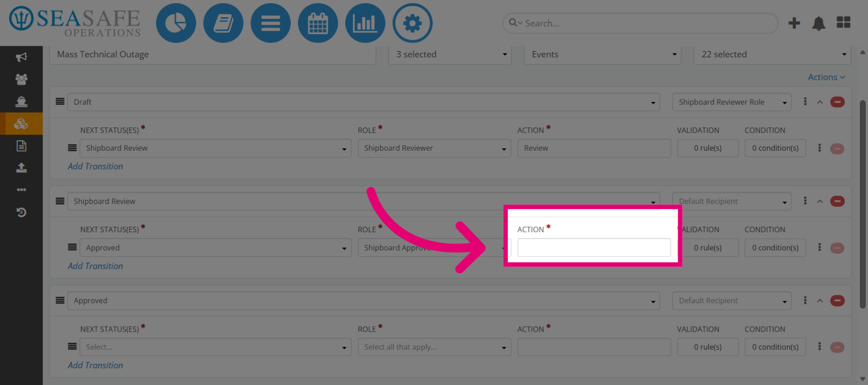Remove the Approved status with red minus
The height and width of the screenshot is (385, 868).
(837, 301)
